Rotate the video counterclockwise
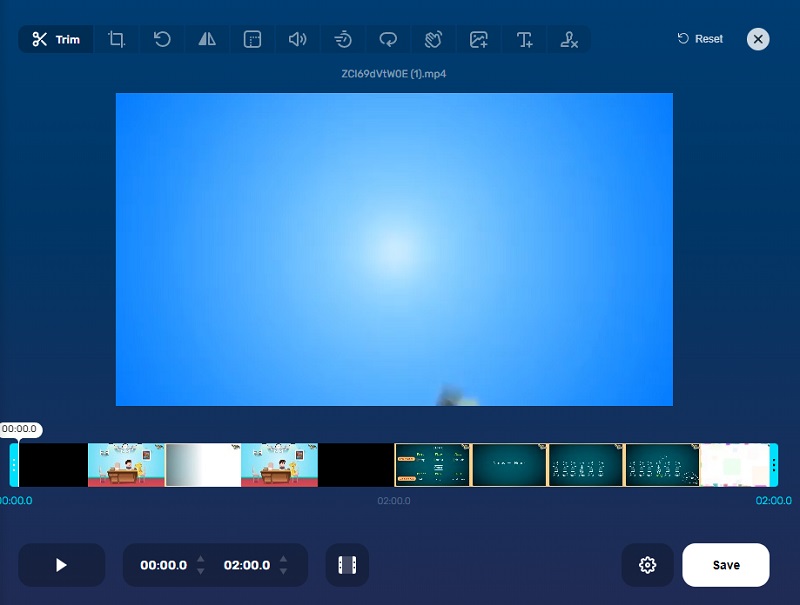This screenshot has width=800, height=605. [161, 39]
